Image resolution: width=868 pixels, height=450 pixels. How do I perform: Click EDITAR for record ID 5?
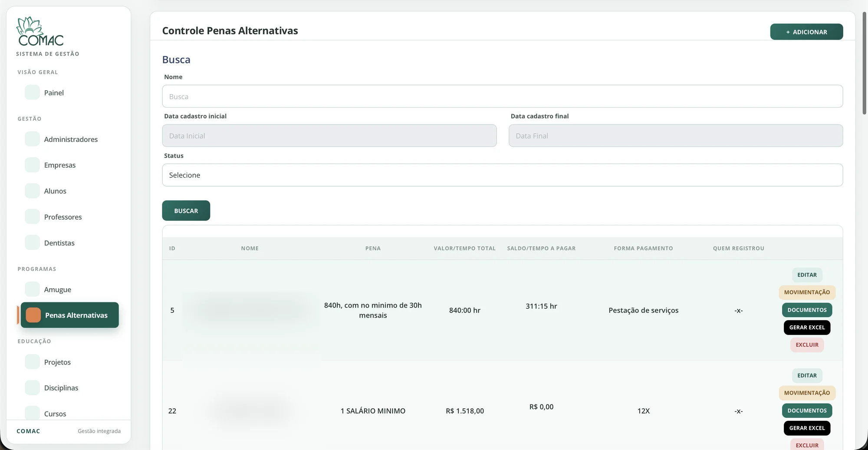tap(807, 275)
